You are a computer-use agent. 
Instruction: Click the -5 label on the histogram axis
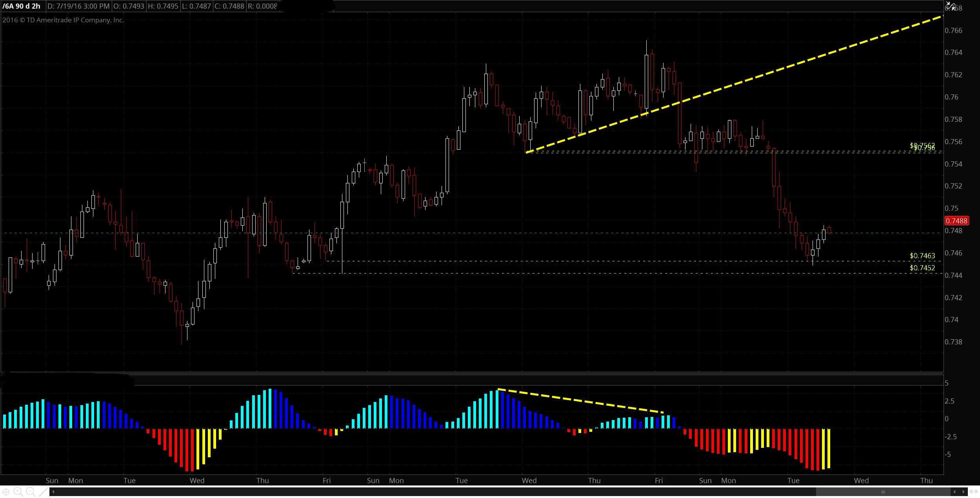[x=948, y=455]
